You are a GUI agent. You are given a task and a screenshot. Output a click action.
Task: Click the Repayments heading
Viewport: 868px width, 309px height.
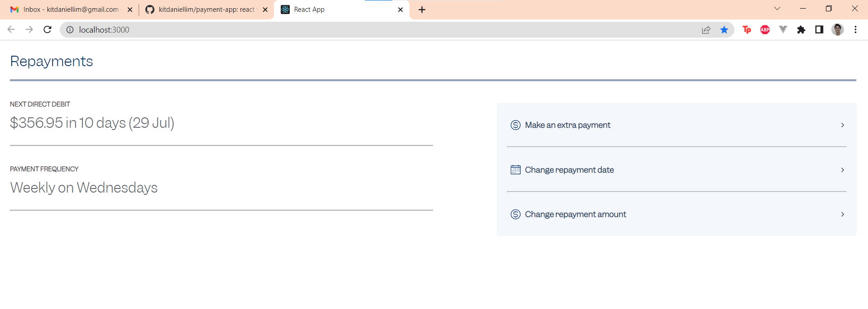tap(52, 61)
